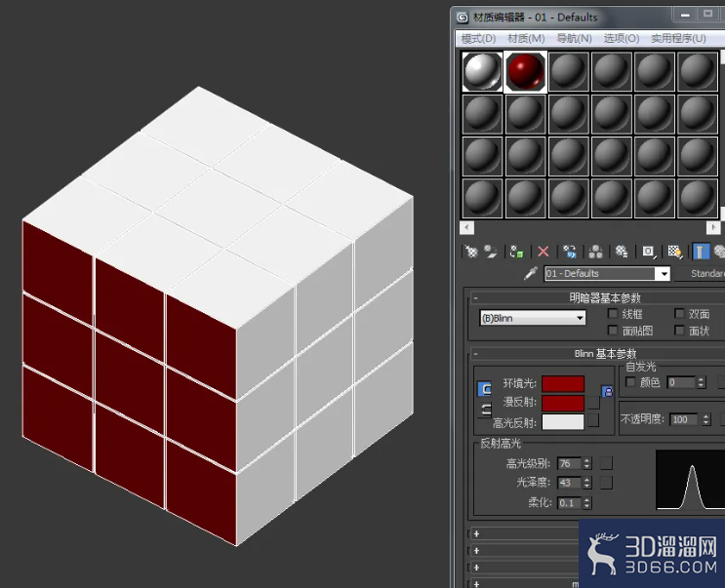
Task: Click the 自发光 spinner arrows
Action: point(701,382)
